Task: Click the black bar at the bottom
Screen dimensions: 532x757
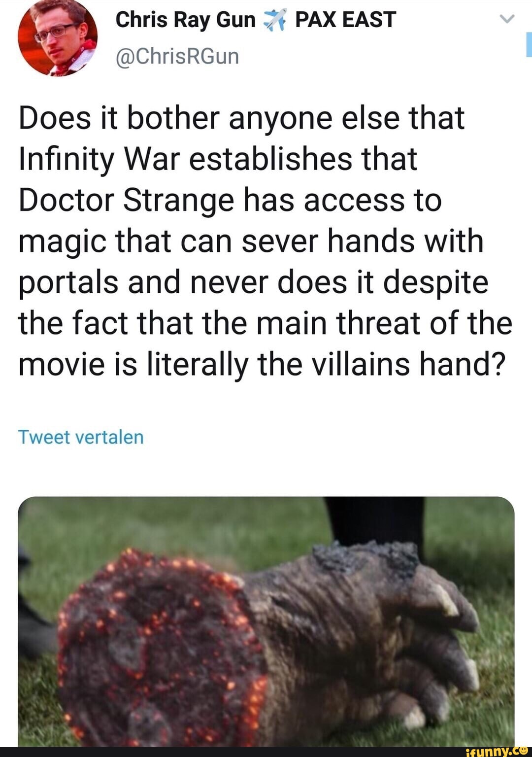Action: (x=222, y=752)
